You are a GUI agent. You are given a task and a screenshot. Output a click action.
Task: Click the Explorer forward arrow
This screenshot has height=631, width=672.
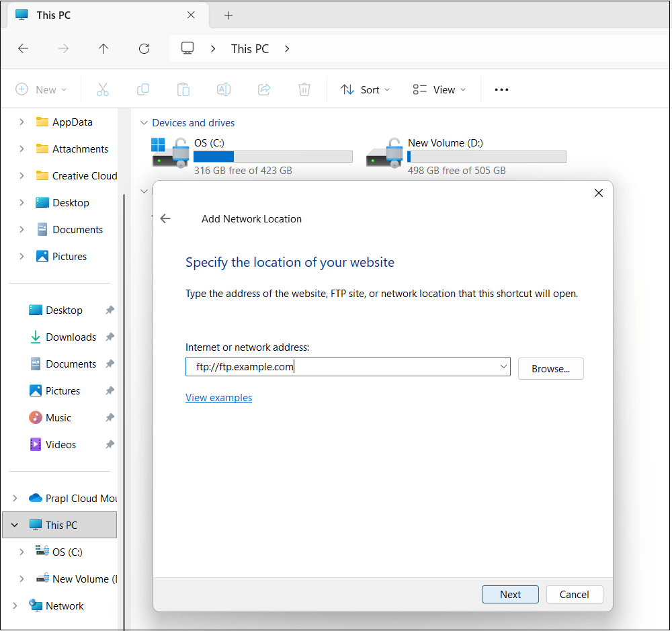[63, 48]
